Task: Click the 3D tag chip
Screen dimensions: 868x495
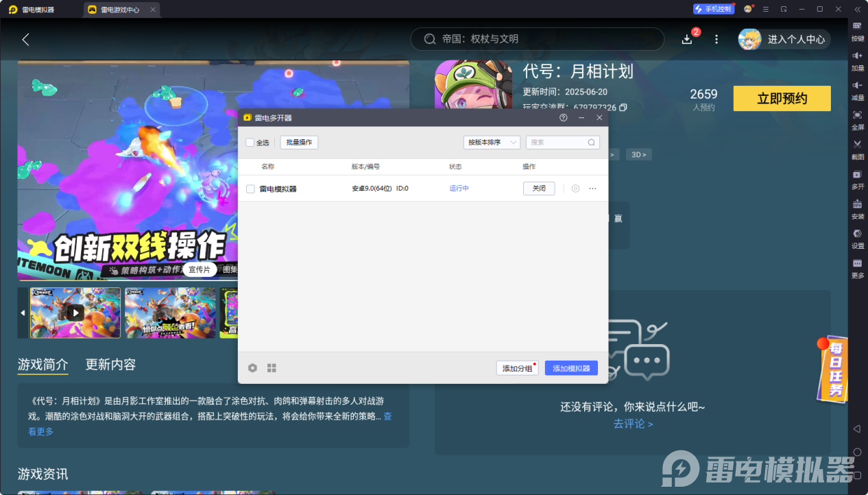Action: pos(638,155)
